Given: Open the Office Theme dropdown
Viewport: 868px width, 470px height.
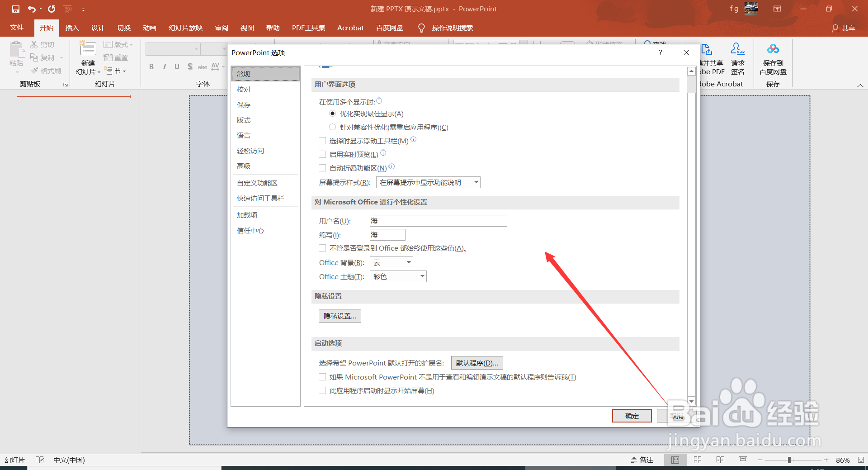Looking at the screenshot, I should click(398, 276).
